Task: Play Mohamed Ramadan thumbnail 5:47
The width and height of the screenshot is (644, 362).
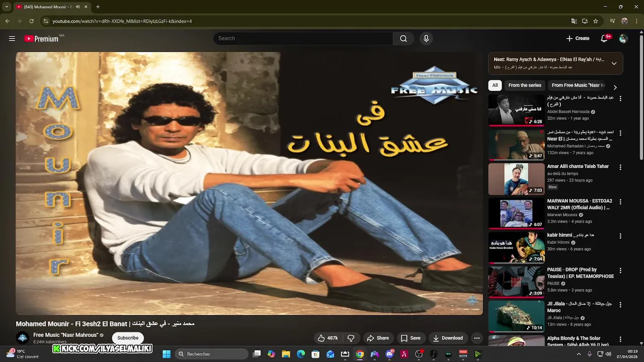Action: click(x=516, y=145)
